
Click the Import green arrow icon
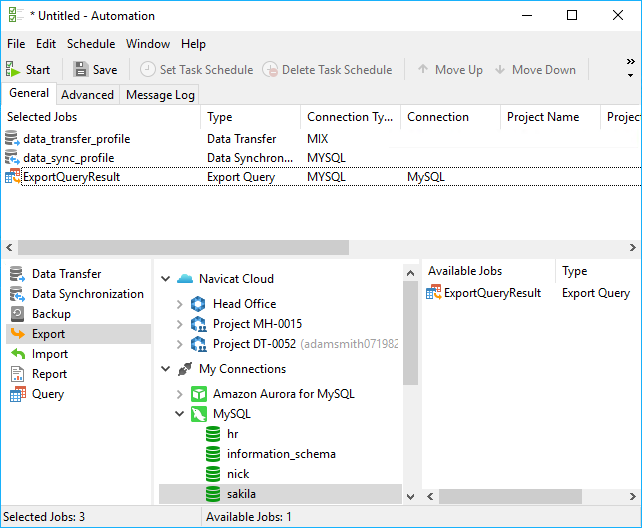point(18,354)
